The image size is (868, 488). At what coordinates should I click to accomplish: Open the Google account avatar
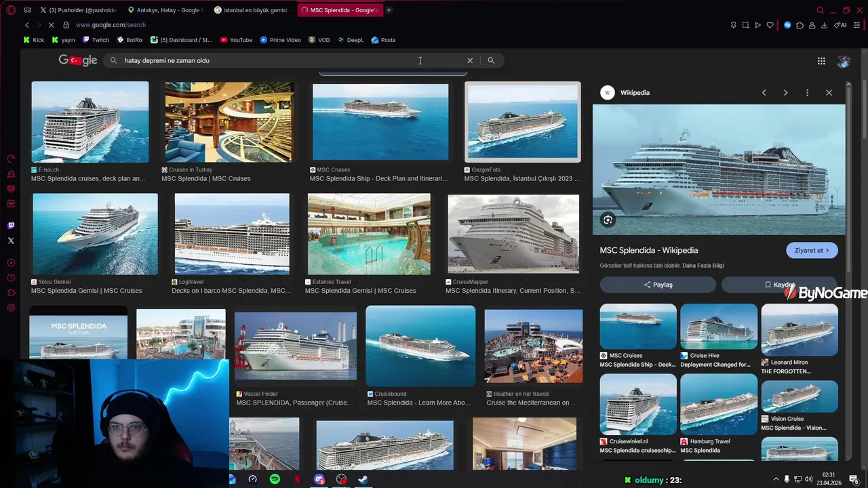tap(844, 61)
